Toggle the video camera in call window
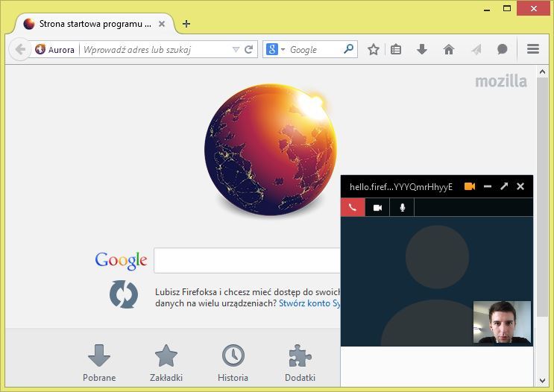The image size is (554, 392). pyautogui.click(x=377, y=207)
